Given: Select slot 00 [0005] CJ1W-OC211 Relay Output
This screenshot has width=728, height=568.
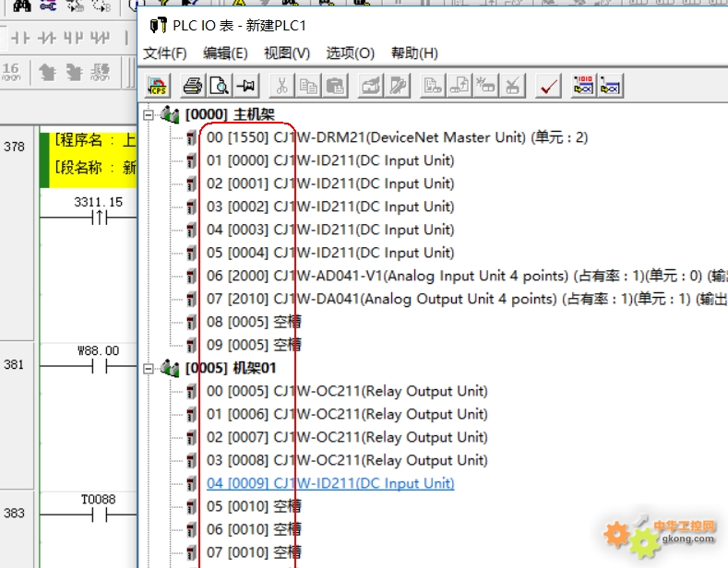Looking at the screenshot, I should [347, 391].
